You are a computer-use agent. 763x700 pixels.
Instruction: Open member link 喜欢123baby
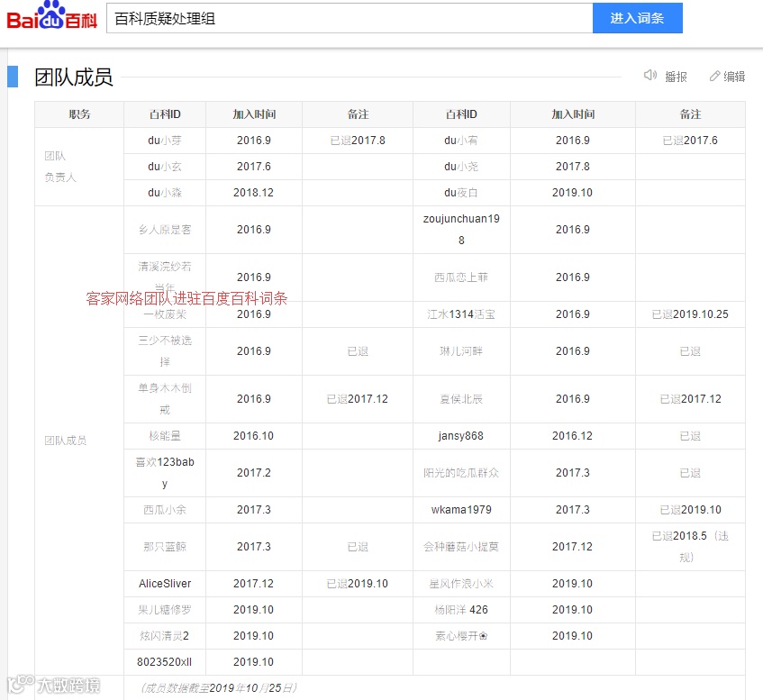(x=165, y=473)
